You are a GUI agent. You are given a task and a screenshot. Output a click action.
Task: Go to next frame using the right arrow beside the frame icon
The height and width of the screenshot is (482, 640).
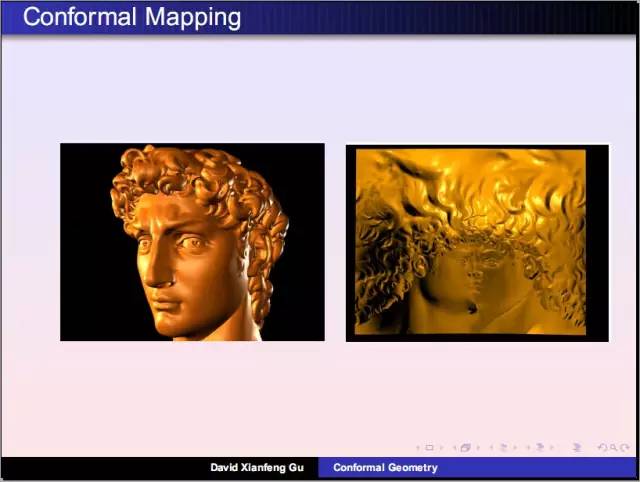tap(478, 448)
